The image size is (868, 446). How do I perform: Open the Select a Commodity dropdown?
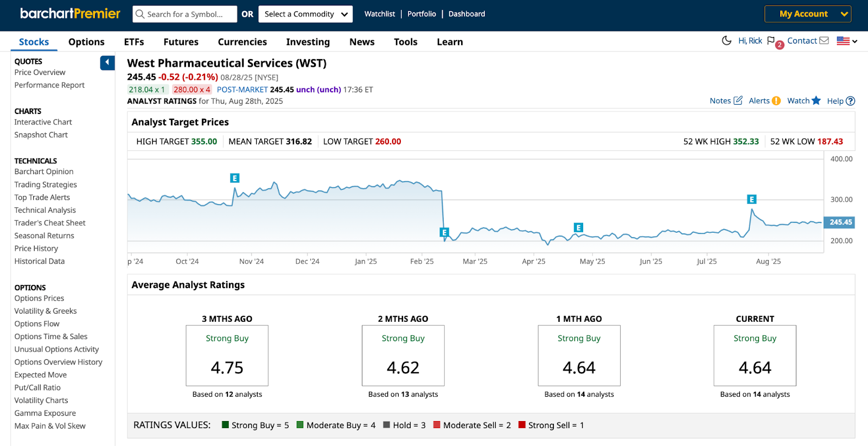point(305,14)
